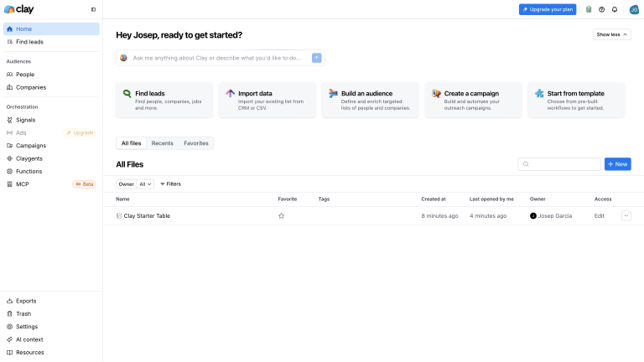Click the Tags column header
This screenshot has height=362, width=644.
point(324,199)
